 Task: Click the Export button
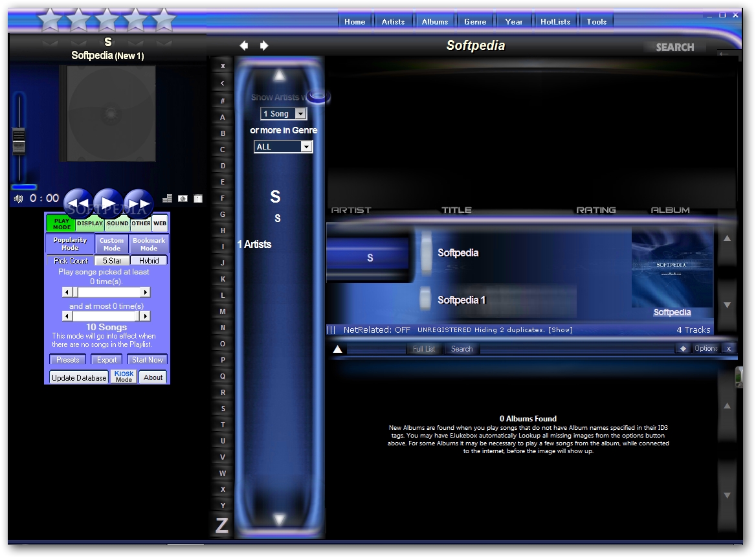[107, 360]
